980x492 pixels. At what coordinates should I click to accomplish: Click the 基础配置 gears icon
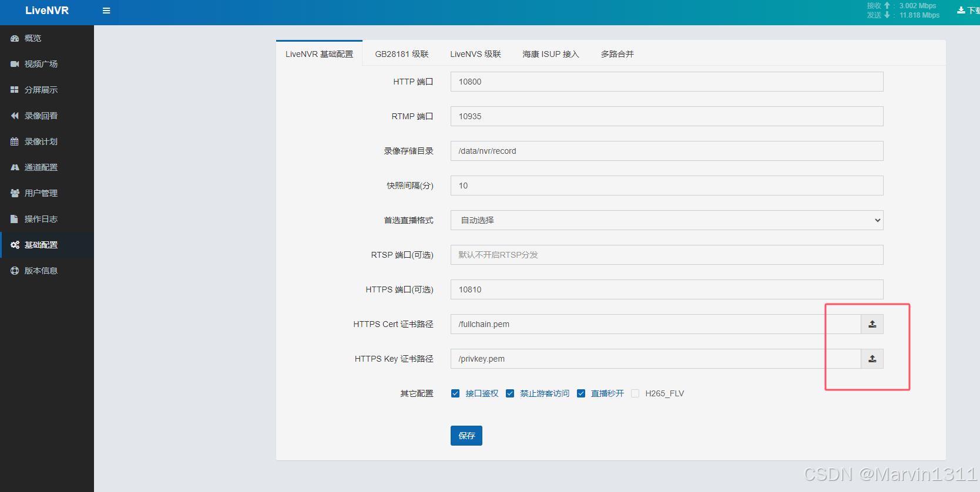pyautogui.click(x=15, y=245)
